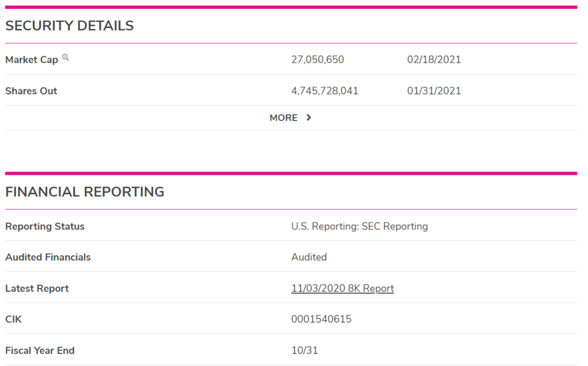Click the magnifier icon beside Market Cap
Screen dimensions: 588x366
pos(66,58)
